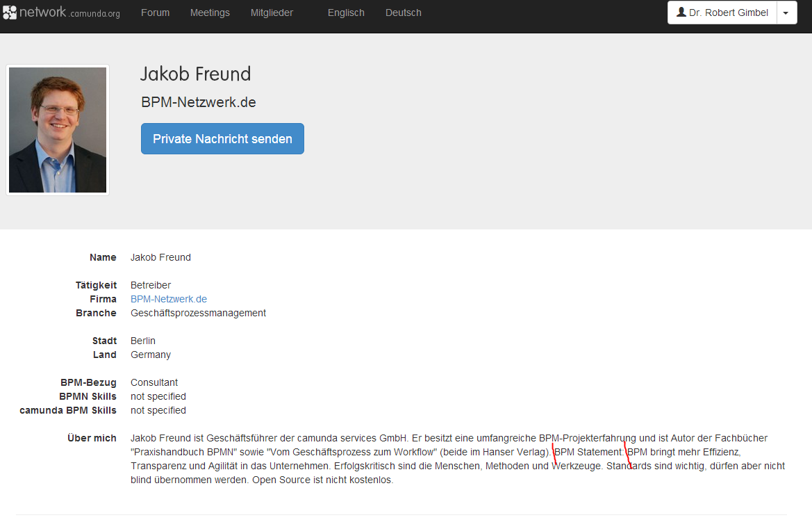Click the Consultant value in BPM-Bezug row
Viewport: 812px width, 520px height.
click(154, 382)
